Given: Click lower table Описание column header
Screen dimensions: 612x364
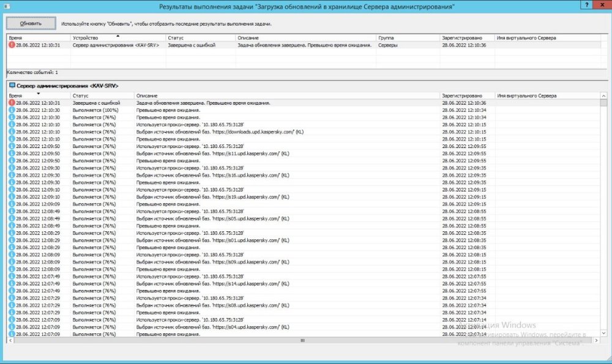Looking at the screenshot, I should 287,95.
